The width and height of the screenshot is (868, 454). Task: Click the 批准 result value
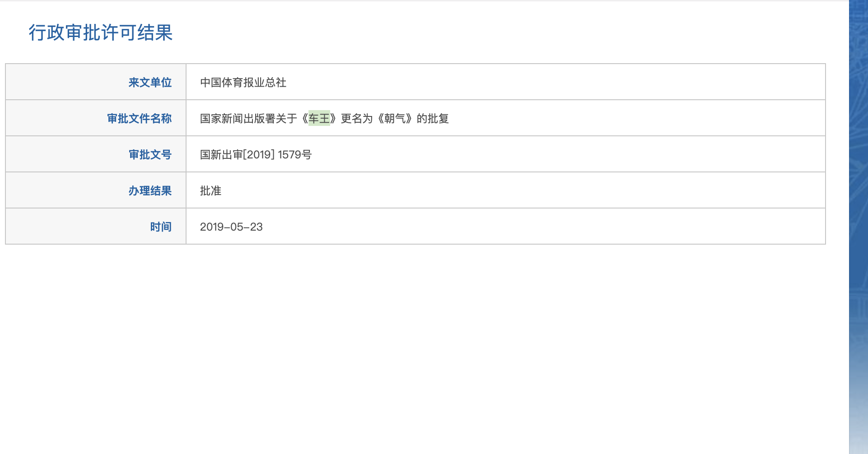pos(210,191)
